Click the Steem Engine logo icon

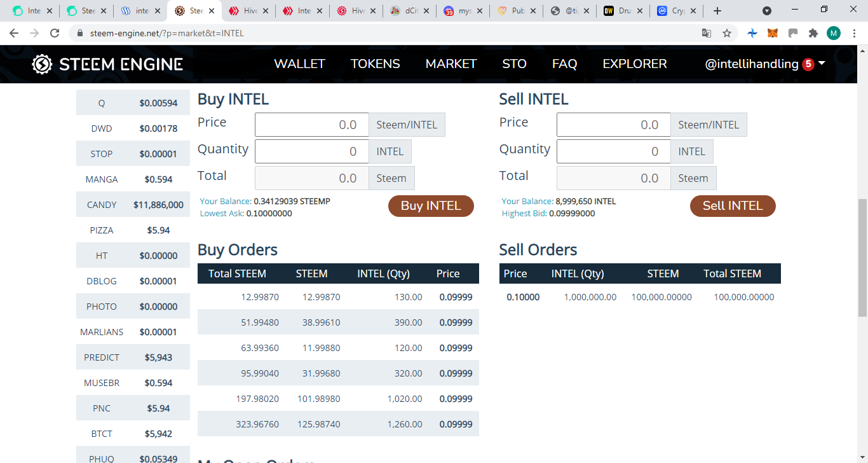pyautogui.click(x=42, y=64)
